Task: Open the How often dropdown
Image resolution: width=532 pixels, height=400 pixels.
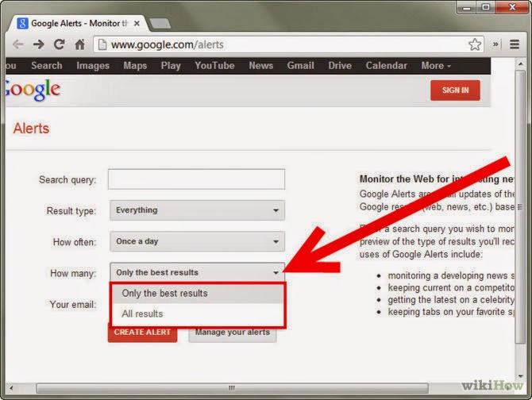Action: [197, 241]
